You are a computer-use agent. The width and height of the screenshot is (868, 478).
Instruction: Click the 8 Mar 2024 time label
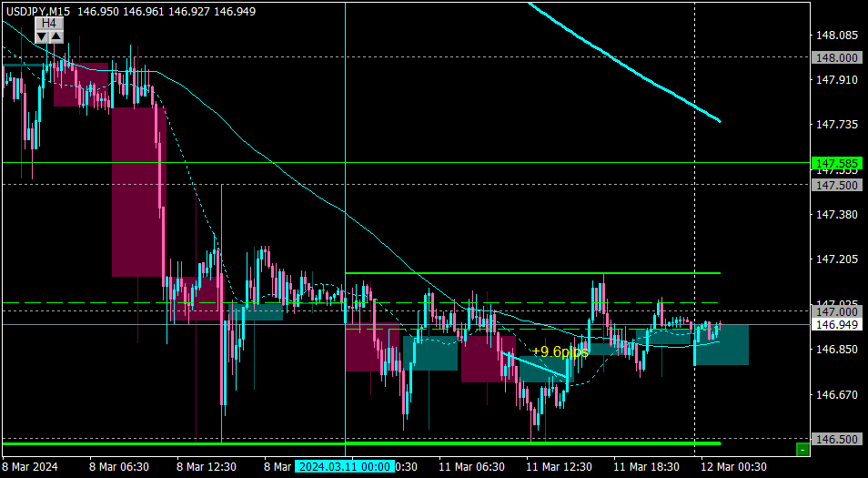click(30, 467)
